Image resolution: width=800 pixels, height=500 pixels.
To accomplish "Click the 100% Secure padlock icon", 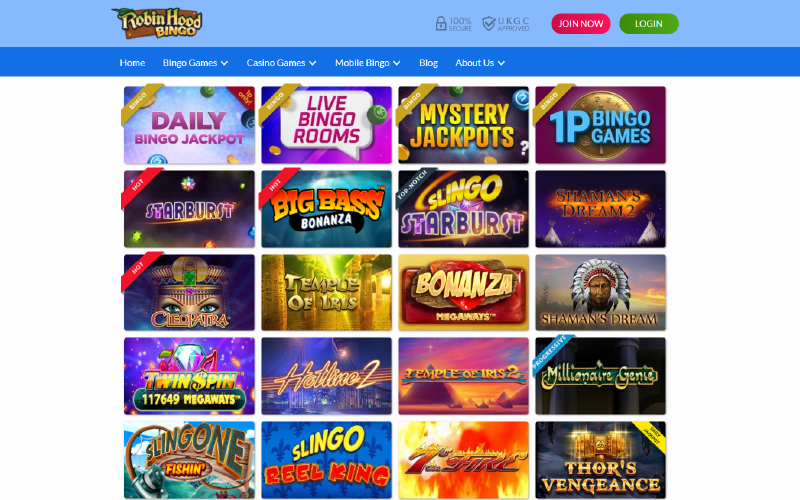I will pos(441,23).
